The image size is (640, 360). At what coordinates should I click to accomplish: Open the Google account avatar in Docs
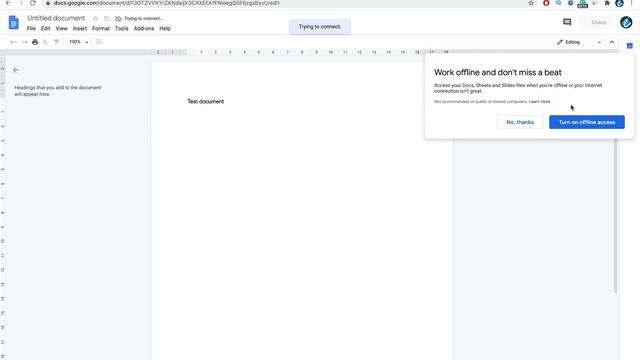pos(626,22)
